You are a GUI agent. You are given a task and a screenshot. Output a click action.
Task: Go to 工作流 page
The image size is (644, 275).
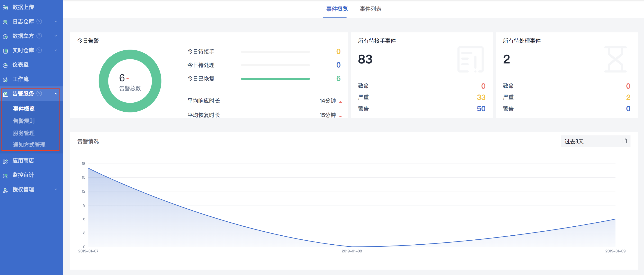[x=20, y=79]
